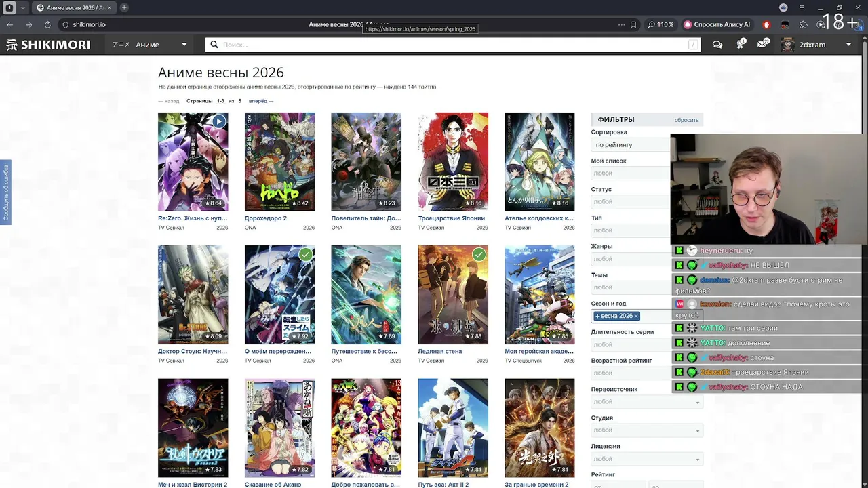Open the browser extensions puzzle icon
Image resolution: width=868 pixels, height=488 pixels.
(x=804, y=24)
